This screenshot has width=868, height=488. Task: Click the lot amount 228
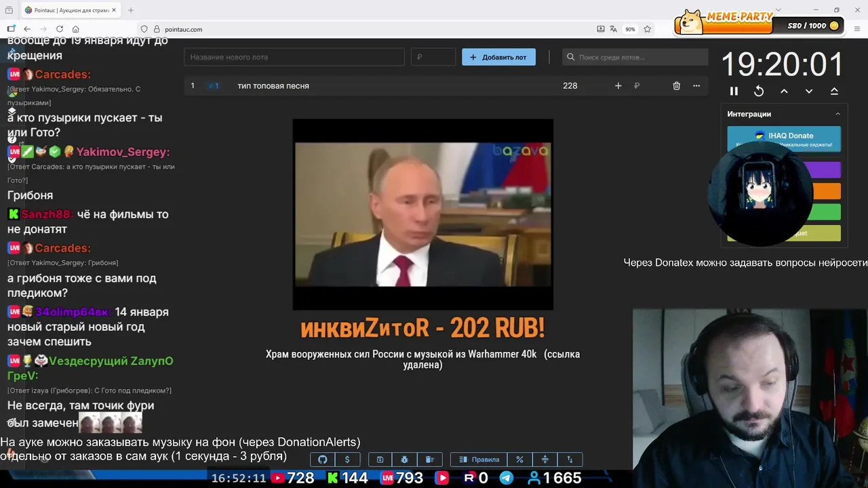coord(570,85)
